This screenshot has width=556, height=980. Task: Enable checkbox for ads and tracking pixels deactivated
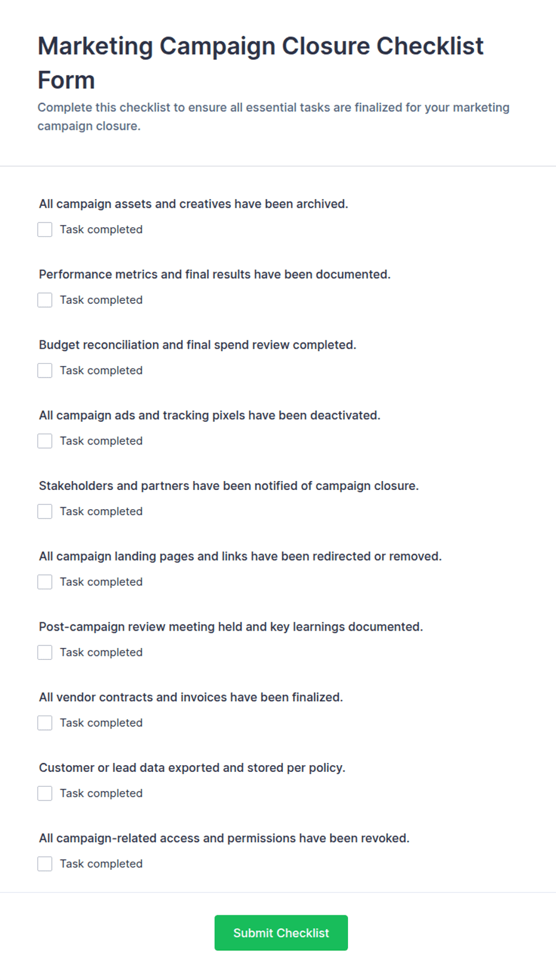tap(45, 442)
